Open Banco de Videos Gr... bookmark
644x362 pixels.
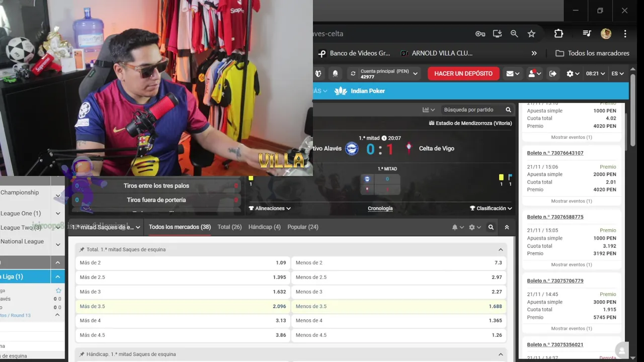pos(355,53)
